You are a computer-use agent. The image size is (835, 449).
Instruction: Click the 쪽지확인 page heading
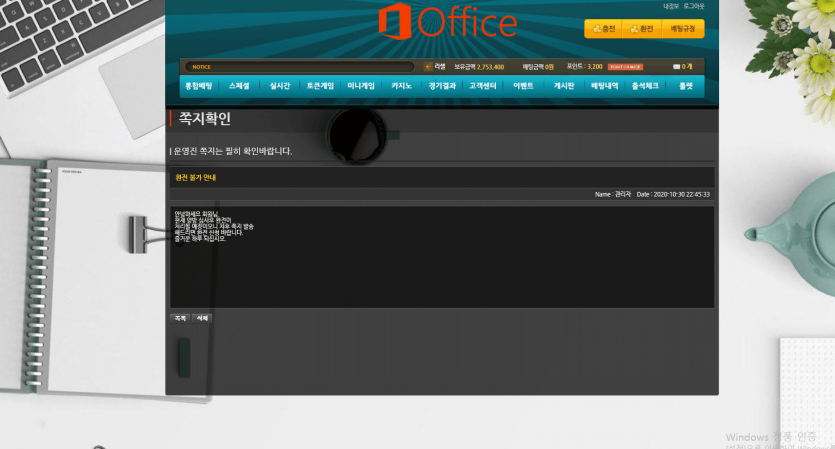[204, 118]
